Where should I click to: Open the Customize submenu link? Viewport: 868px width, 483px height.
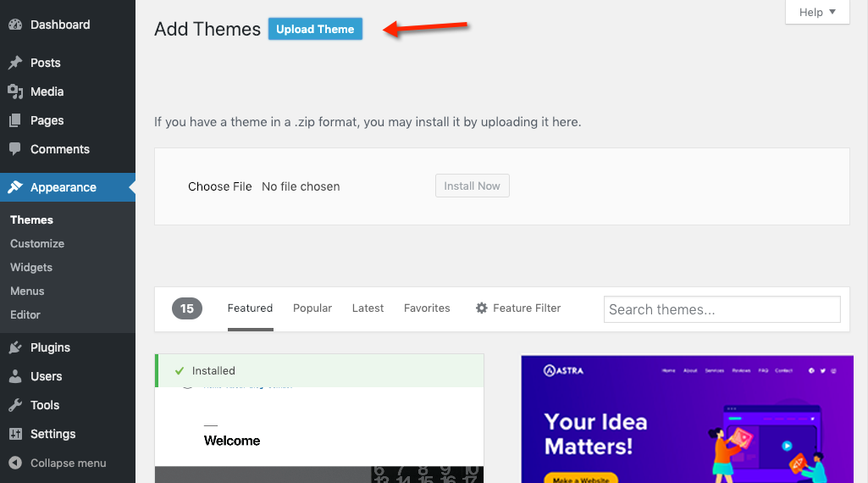click(37, 243)
